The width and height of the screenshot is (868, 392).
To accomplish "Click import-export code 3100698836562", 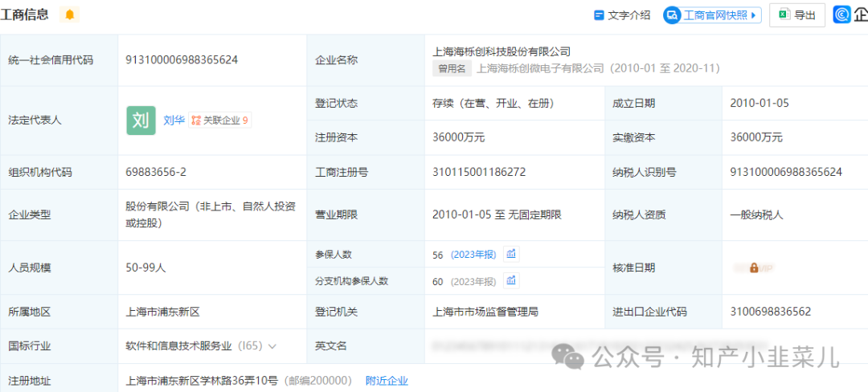I will click(x=771, y=312).
